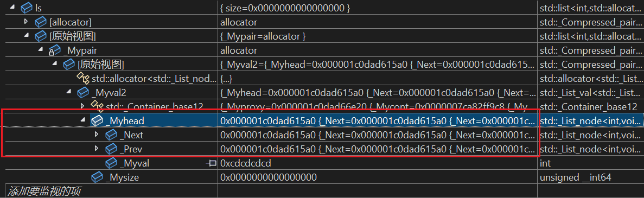644x198 pixels.
Task: Collapse the _Myhead node
Action: coord(82,120)
